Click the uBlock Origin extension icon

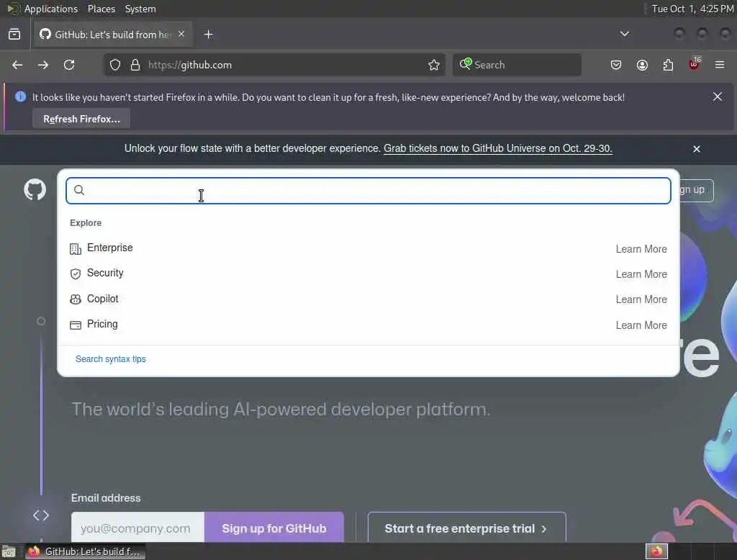[695, 64]
